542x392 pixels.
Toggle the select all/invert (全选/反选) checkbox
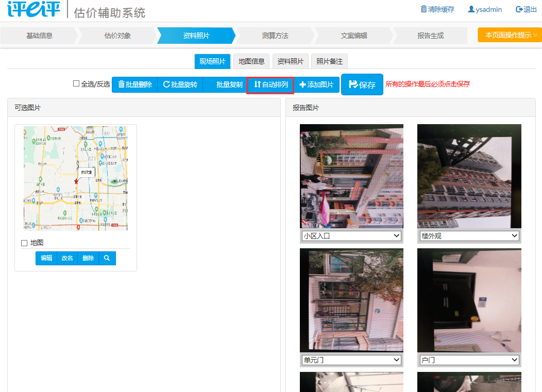coord(76,83)
